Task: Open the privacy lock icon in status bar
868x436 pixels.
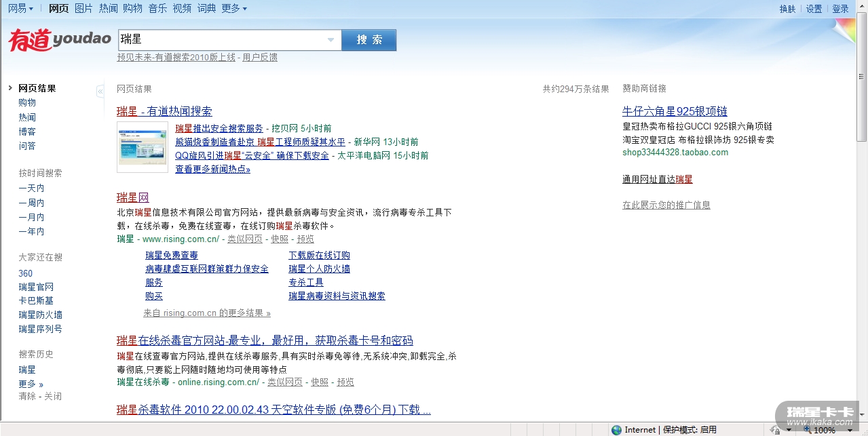Action: click(775, 430)
